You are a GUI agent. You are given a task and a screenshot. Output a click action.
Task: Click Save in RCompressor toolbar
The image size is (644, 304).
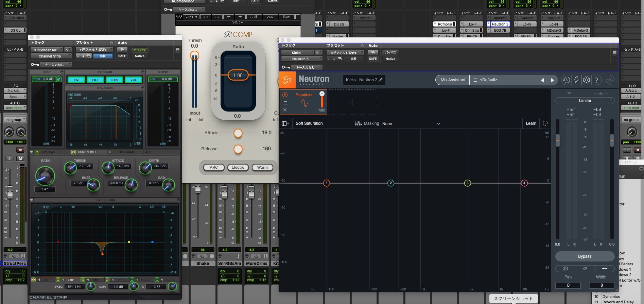286,17
